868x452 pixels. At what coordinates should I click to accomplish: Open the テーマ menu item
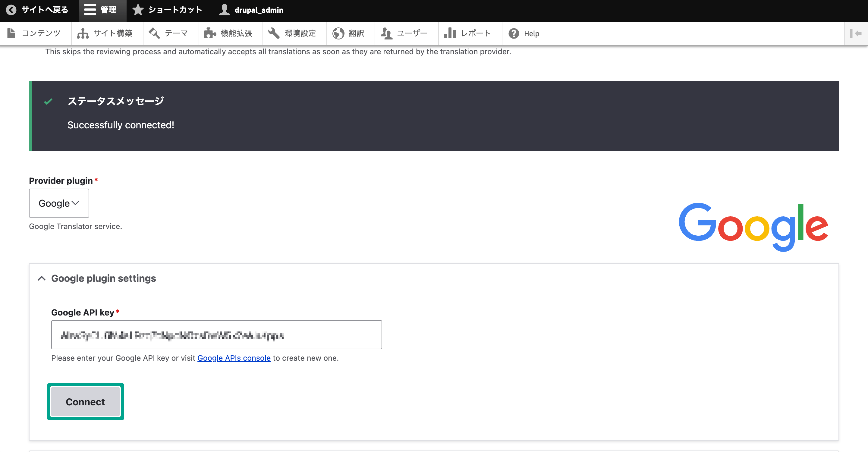tap(171, 33)
